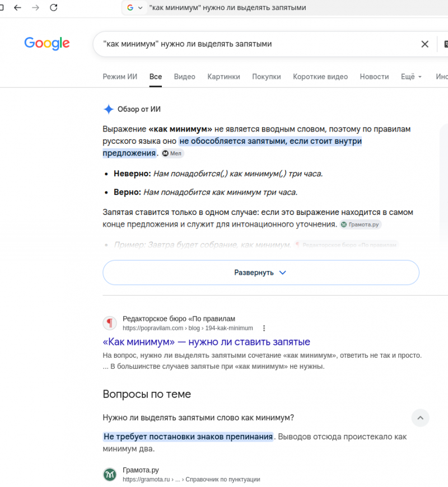Click the AI overview sparkle icon
The width and height of the screenshot is (448, 487).
[x=109, y=109]
